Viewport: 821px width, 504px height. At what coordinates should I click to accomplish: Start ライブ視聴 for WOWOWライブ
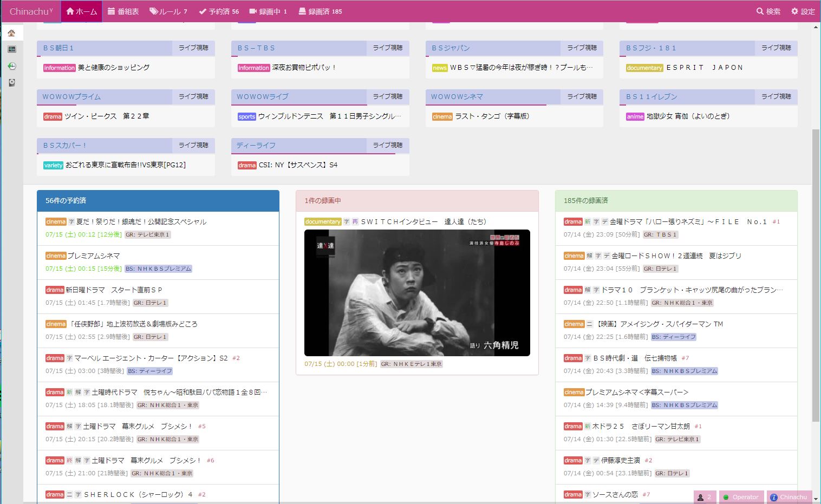click(388, 96)
